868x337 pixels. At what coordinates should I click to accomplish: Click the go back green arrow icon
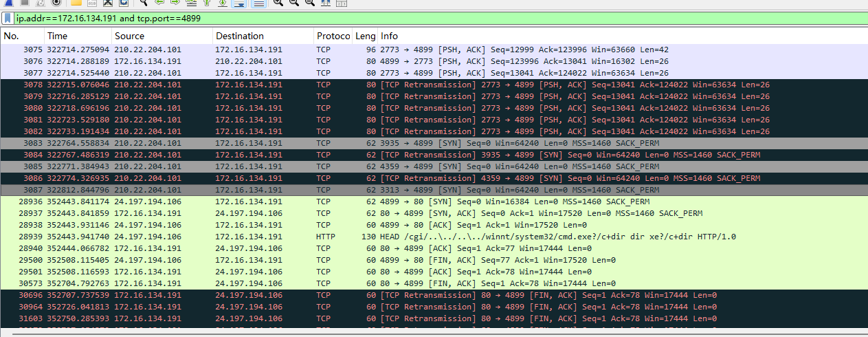(159, 3)
